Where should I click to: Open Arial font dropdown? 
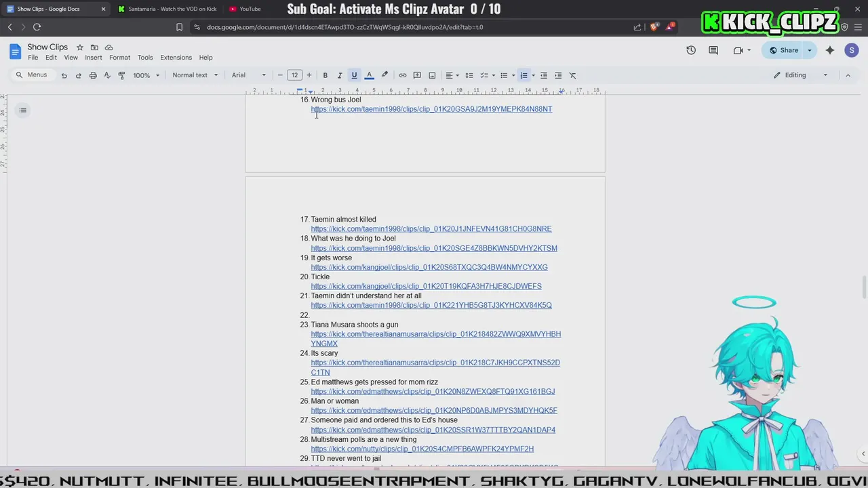[249, 75]
